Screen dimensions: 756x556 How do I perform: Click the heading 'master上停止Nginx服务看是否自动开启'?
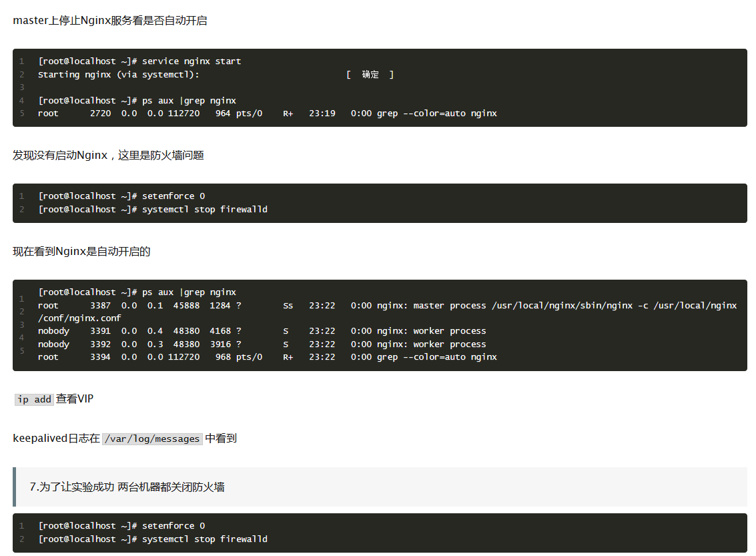coord(110,20)
